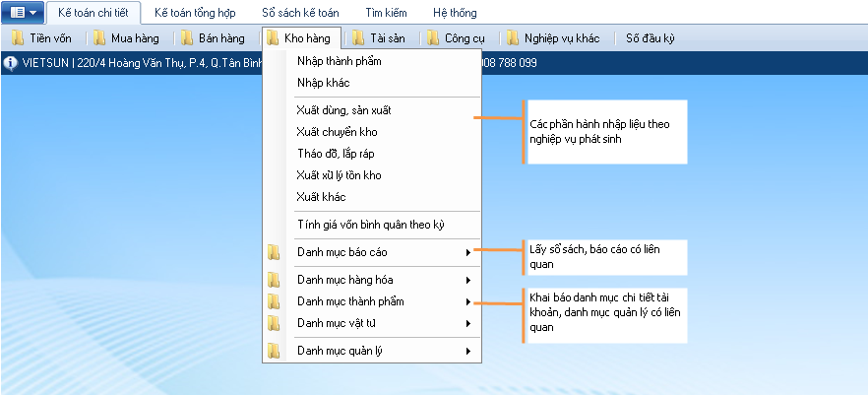Open the Sổ sách kế toán tab

(x=299, y=14)
